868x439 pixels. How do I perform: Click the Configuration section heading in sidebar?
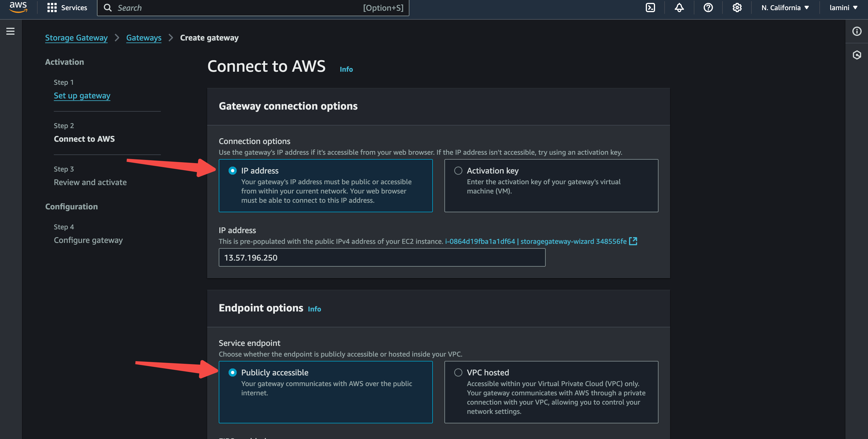(x=71, y=206)
